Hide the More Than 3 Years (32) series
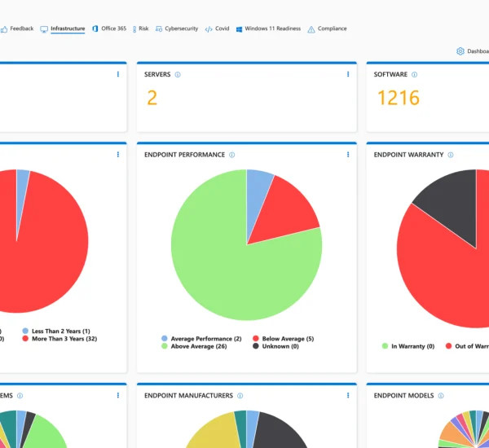The height and width of the screenshot is (448, 489). [64, 338]
